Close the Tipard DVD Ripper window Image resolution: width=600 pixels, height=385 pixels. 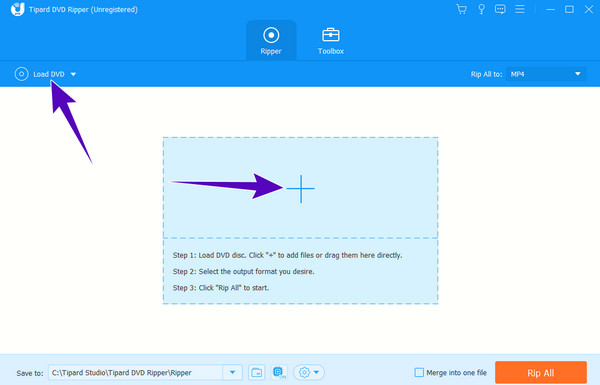click(589, 9)
